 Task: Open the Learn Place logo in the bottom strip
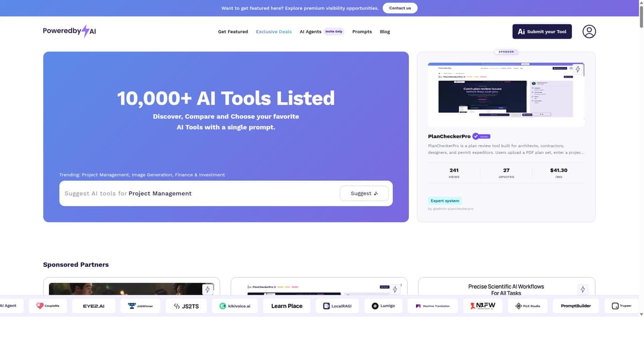[x=287, y=306]
